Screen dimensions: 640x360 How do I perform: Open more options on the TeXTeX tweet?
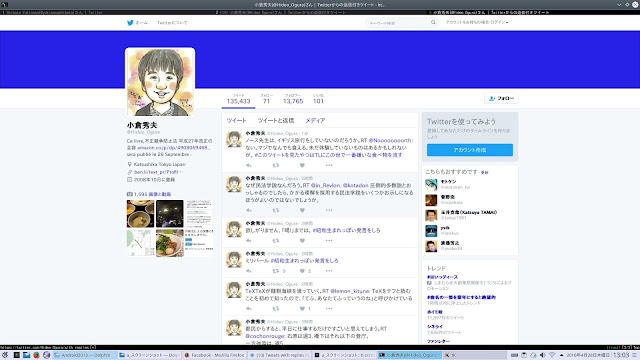tap(329, 309)
